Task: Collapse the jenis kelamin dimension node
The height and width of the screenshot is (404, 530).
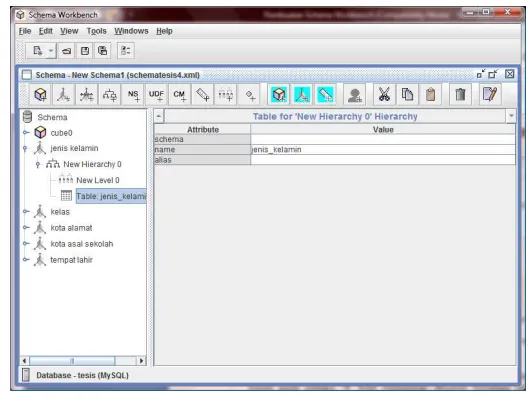Action: pyautogui.click(x=25, y=148)
